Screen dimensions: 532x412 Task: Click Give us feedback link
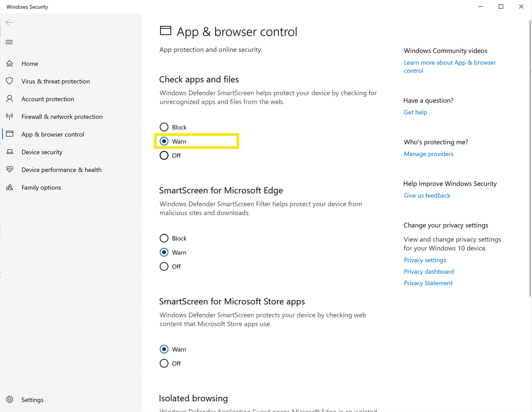(427, 195)
